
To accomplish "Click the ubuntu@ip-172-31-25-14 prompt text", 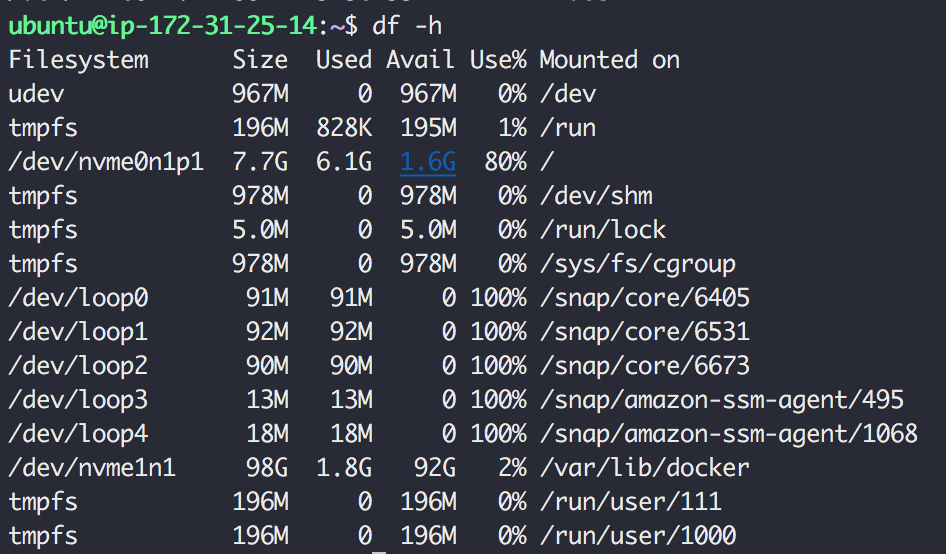I will click(x=163, y=26).
